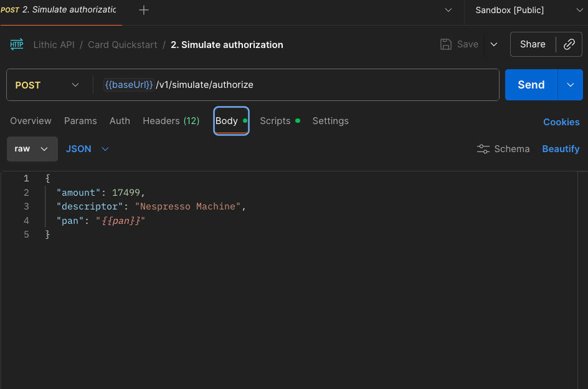Save the request using the save icon
588x389 pixels.
click(445, 44)
